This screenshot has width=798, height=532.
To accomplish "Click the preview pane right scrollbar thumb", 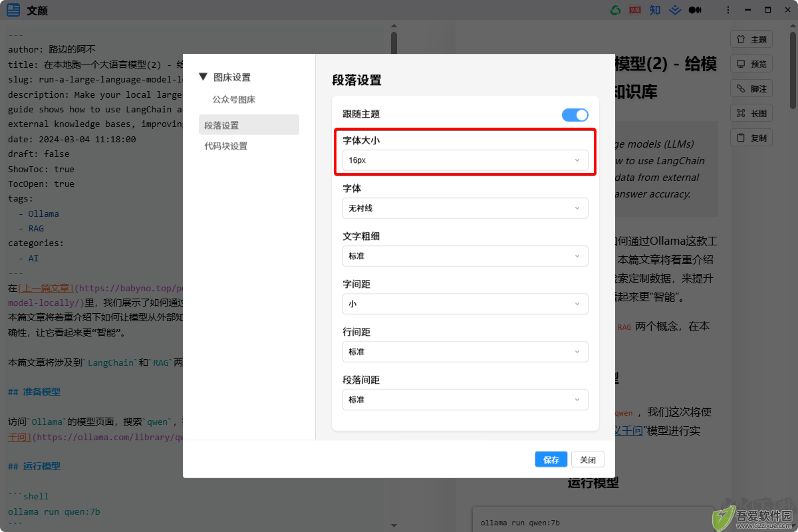I will 793,70.
